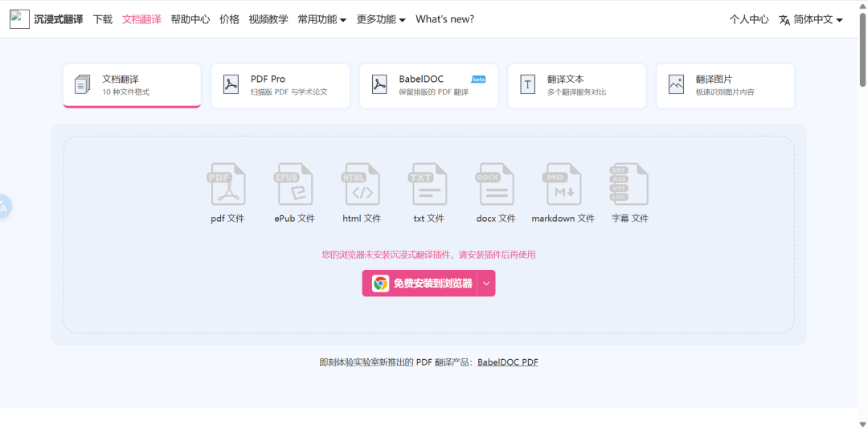Pick the markdown file icon
The image size is (868, 429).
click(563, 184)
